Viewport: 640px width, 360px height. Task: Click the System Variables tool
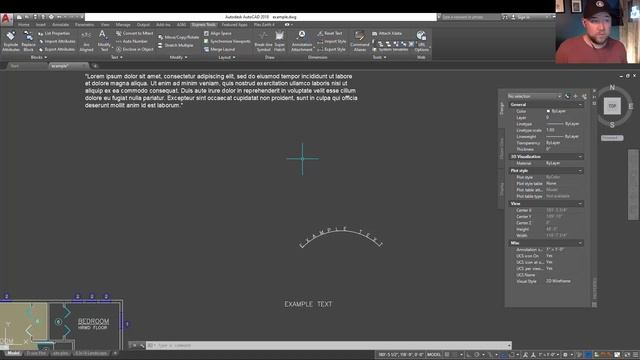pyautogui.click(x=390, y=49)
